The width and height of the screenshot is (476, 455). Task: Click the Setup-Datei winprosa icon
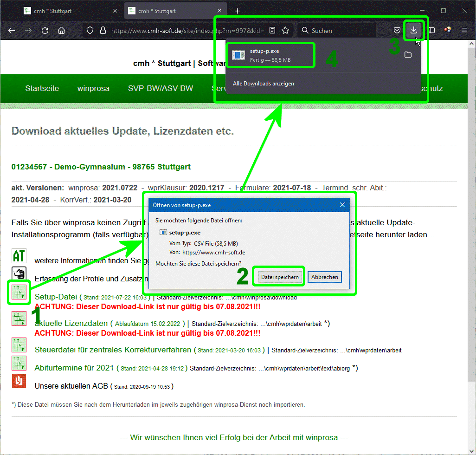[x=19, y=292]
